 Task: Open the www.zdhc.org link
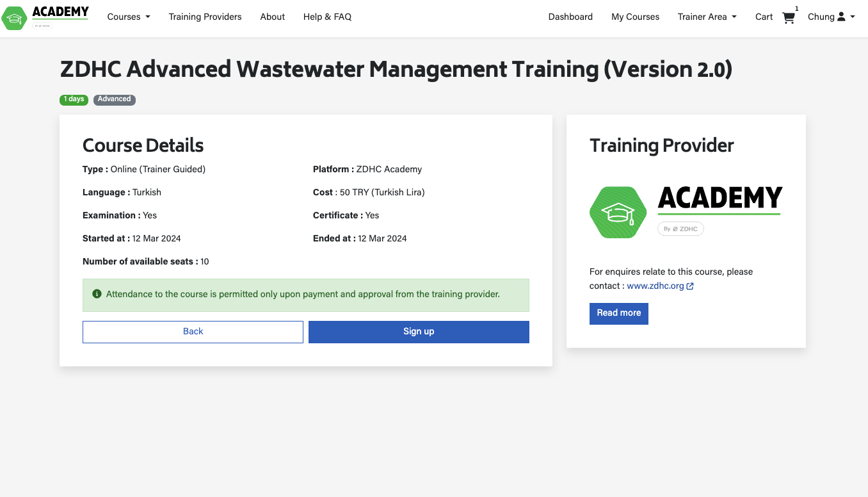(655, 286)
